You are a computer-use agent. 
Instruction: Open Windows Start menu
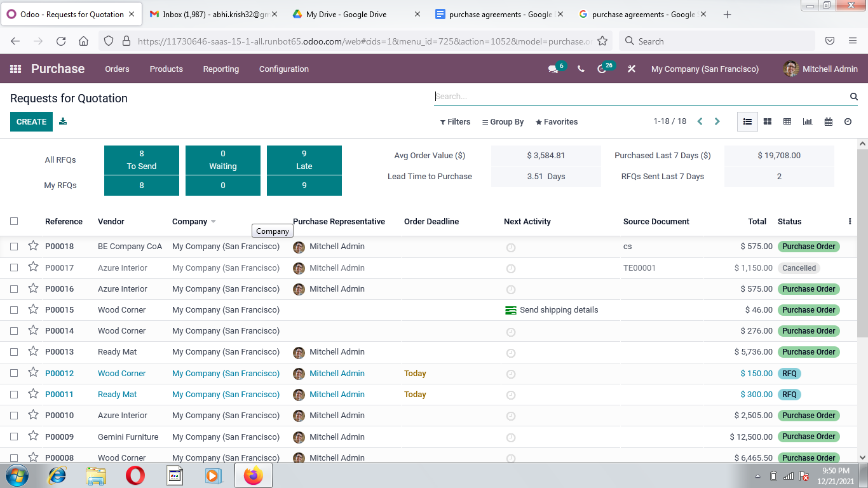click(17, 475)
